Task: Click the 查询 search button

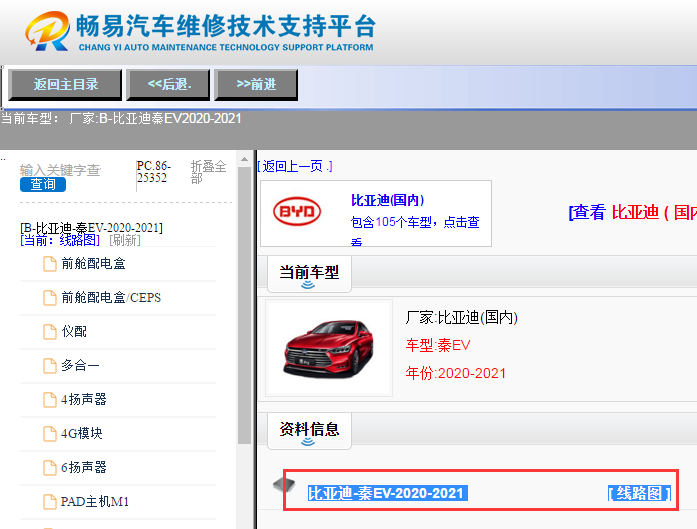Action: coord(43,184)
